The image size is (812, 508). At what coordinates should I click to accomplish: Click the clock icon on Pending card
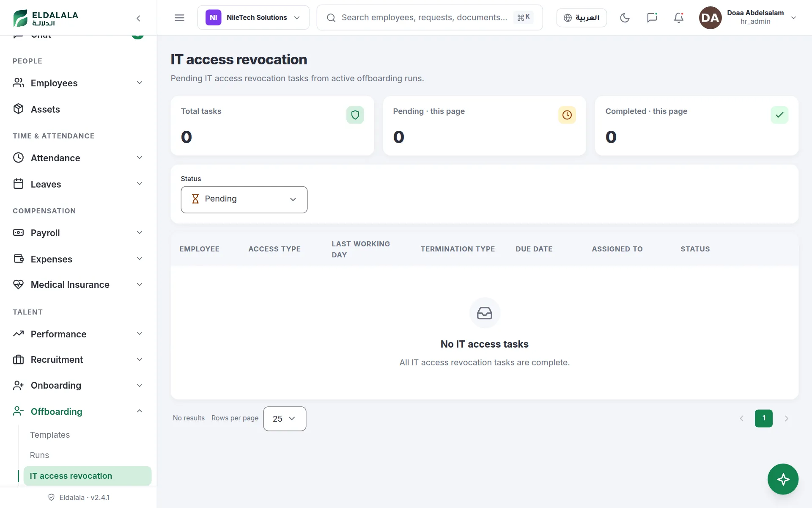pyautogui.click(x=567, y=115)
